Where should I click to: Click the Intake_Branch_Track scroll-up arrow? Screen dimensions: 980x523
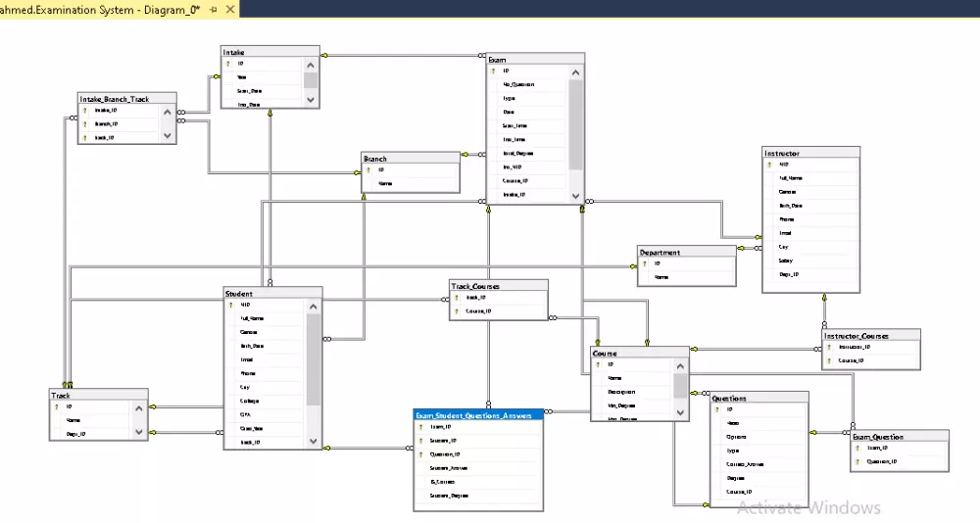pyautogui.click(x=167, y=112)
